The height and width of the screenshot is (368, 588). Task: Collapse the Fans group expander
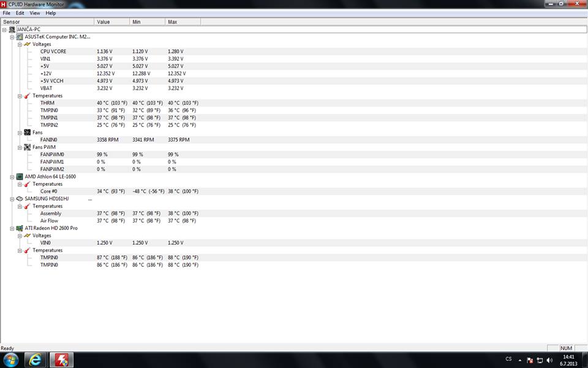click(x=20, y=132)
